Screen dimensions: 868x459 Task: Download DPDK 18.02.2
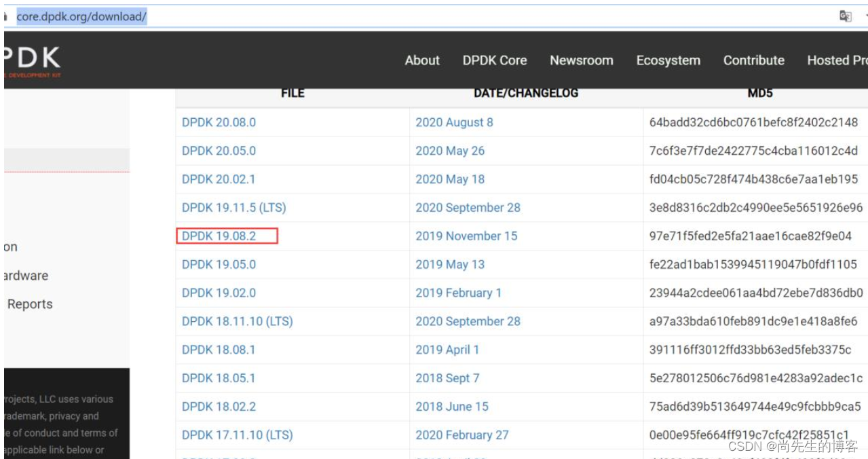click(219, 407)
